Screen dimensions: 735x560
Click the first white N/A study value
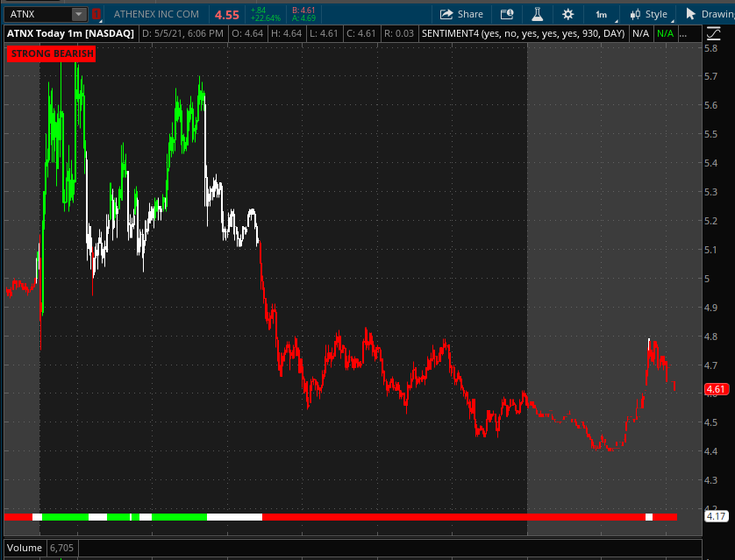(x=640, y=33)
